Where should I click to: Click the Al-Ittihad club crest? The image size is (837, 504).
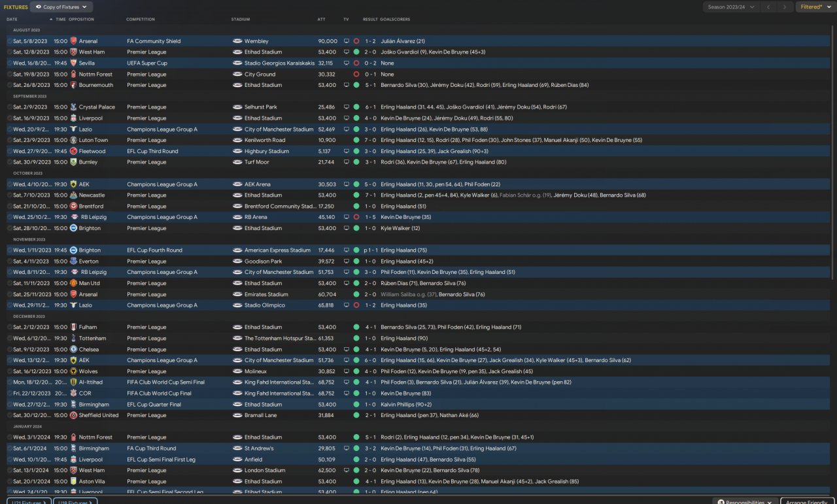[x=73, y=382]
